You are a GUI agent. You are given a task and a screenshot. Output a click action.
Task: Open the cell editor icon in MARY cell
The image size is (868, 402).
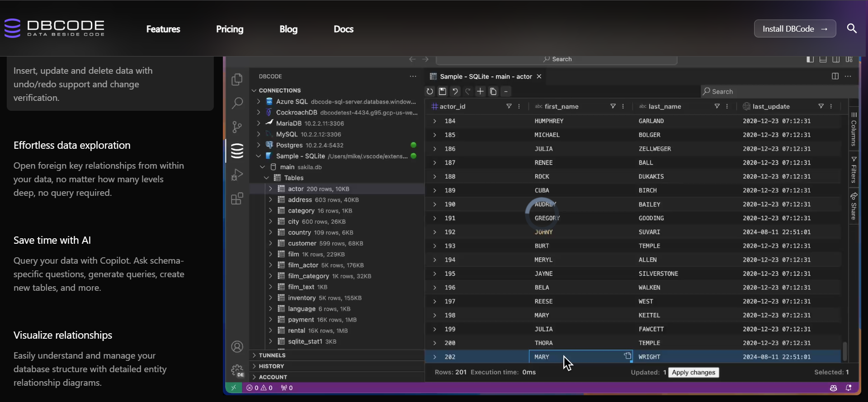click(x=627, y=356)
